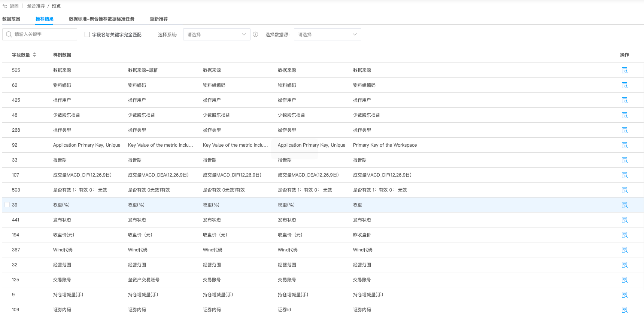
Task: Click the 物料组编码 cell in third column
Action: pyautogui.click(x=214, y=85)
